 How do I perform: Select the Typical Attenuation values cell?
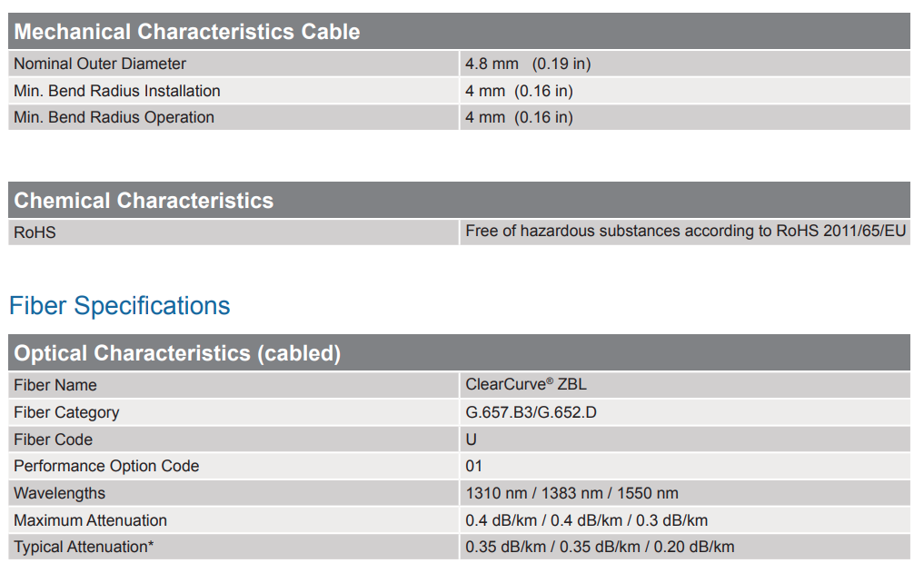600,547
